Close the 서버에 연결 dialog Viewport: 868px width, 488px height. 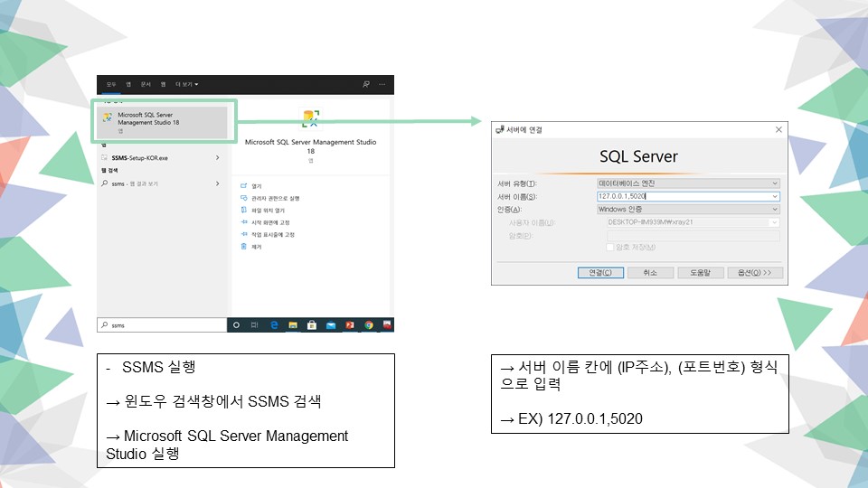pos(778,129)
